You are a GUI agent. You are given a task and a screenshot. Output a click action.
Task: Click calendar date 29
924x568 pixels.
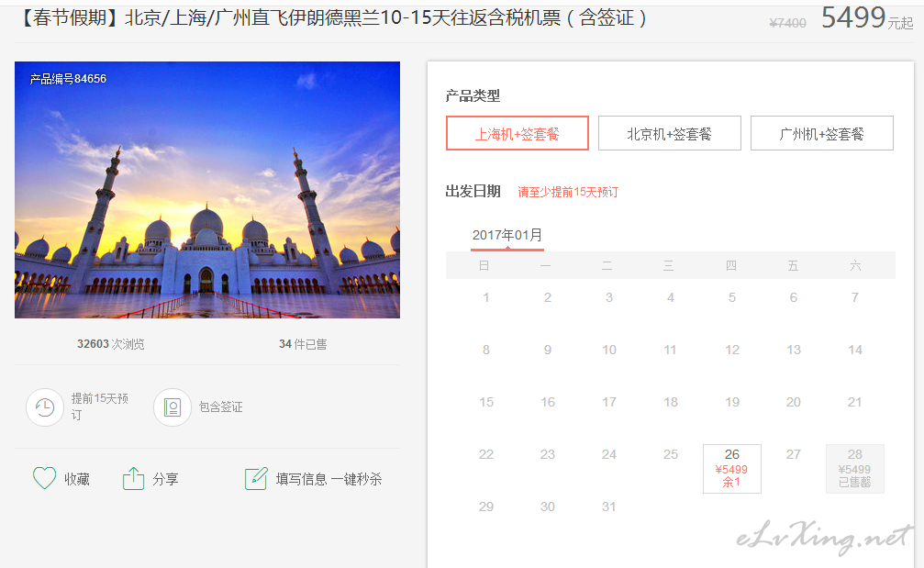[486, 507]
